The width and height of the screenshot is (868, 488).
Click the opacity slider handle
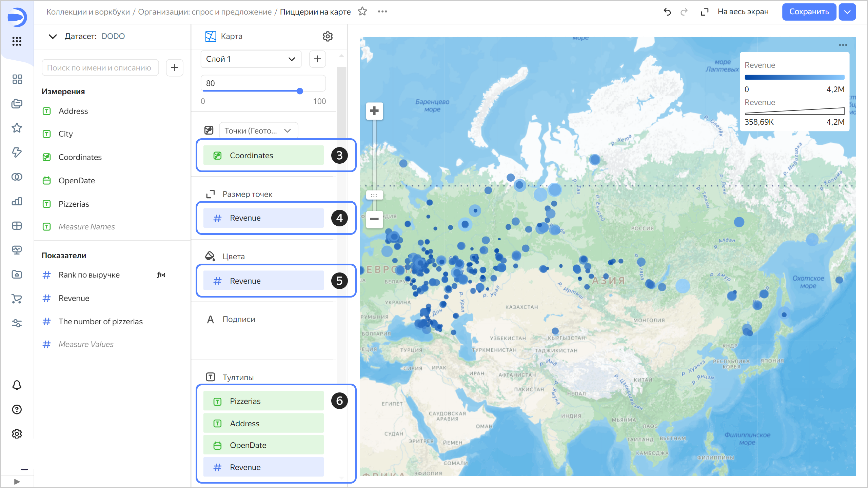300,91
